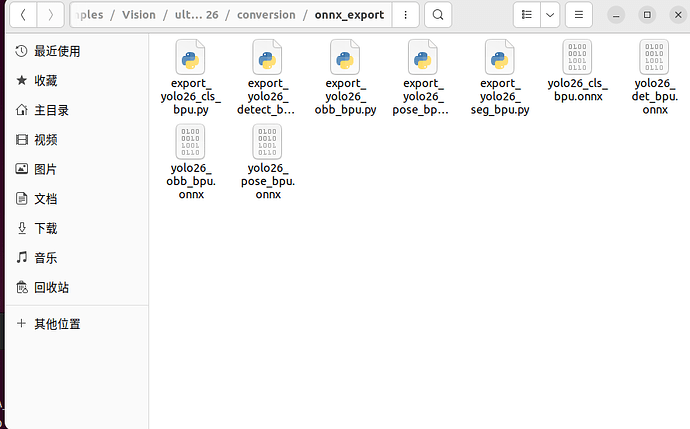
Task: Click the file name text yolo26_cls_bpu.onnx
Action: click(x=577, y=90)
